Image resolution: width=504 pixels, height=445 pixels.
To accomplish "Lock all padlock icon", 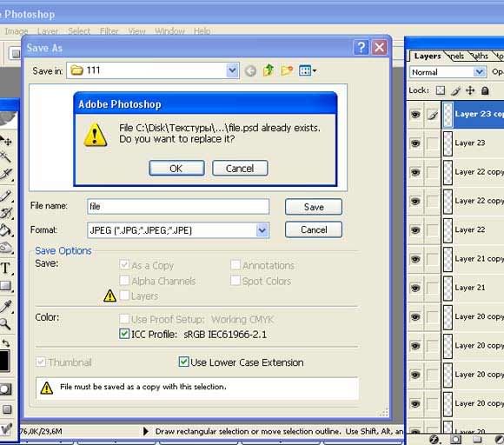I will [x=485, y=90].
